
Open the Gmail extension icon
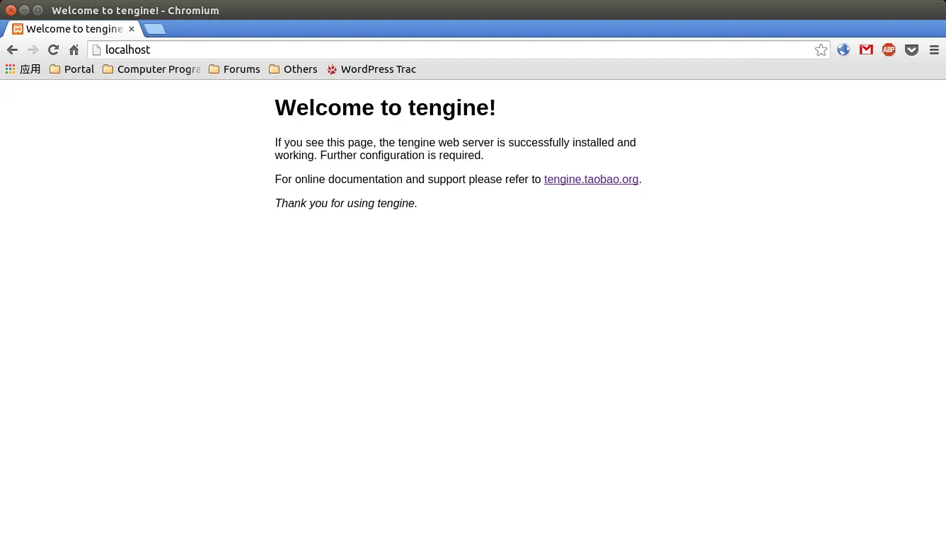click(866, 49)
